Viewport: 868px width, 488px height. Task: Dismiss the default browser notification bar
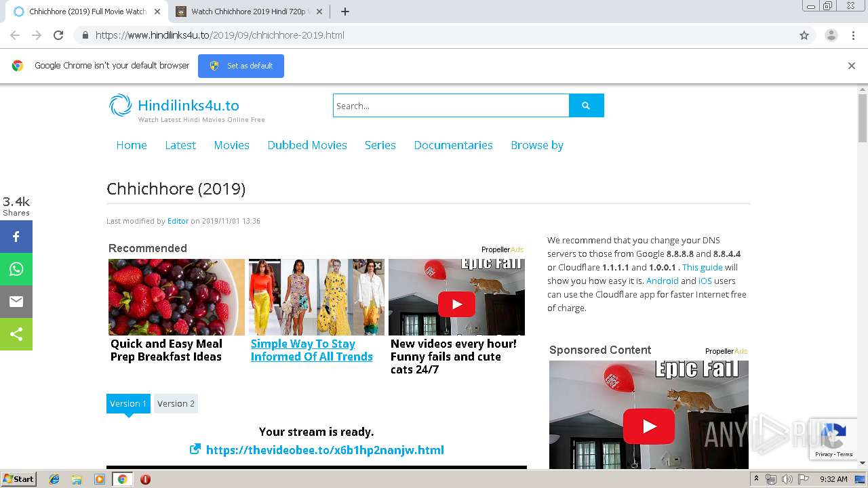(852, 66)
